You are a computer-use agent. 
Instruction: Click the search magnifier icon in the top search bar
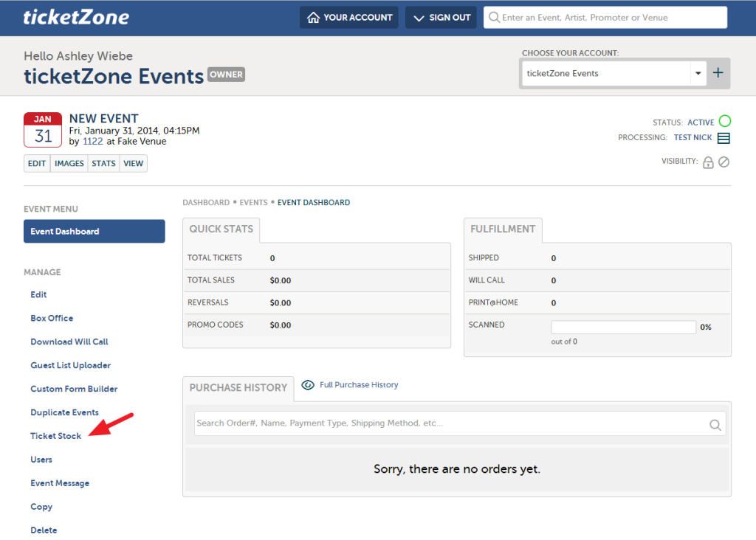click(x=494, y=18)
